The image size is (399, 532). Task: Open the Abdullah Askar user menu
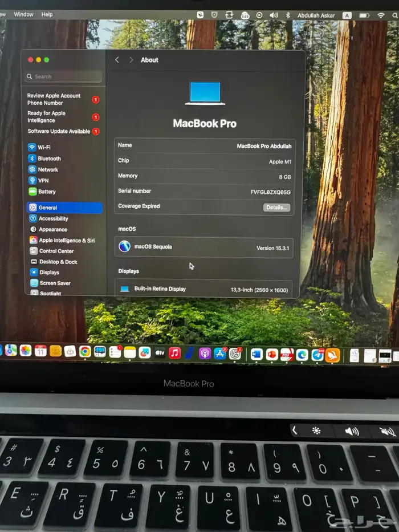[x=316, y=15]
